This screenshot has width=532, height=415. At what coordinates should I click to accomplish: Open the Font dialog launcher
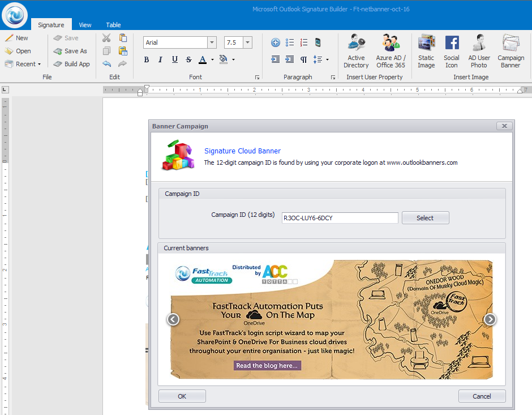(257, 78)
